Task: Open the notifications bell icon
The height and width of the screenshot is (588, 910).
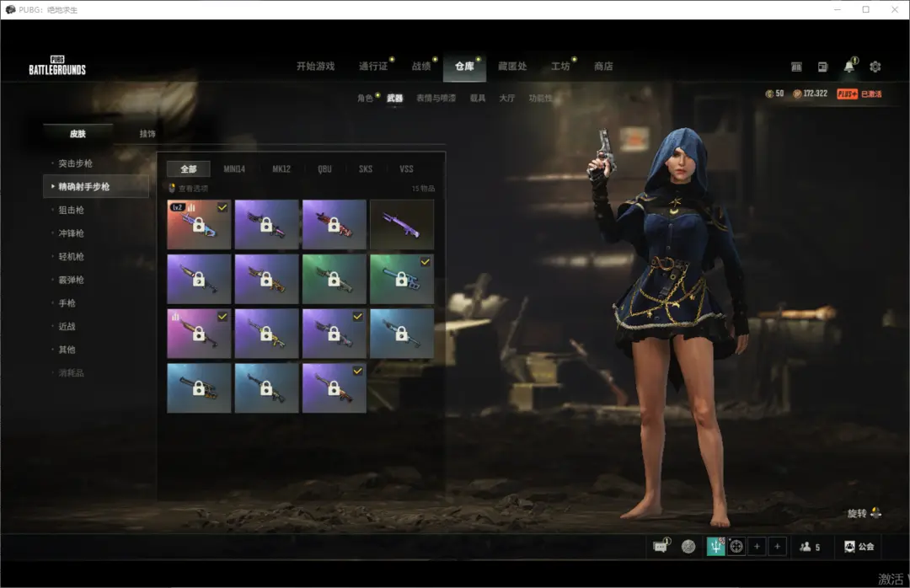Action: 849,67
